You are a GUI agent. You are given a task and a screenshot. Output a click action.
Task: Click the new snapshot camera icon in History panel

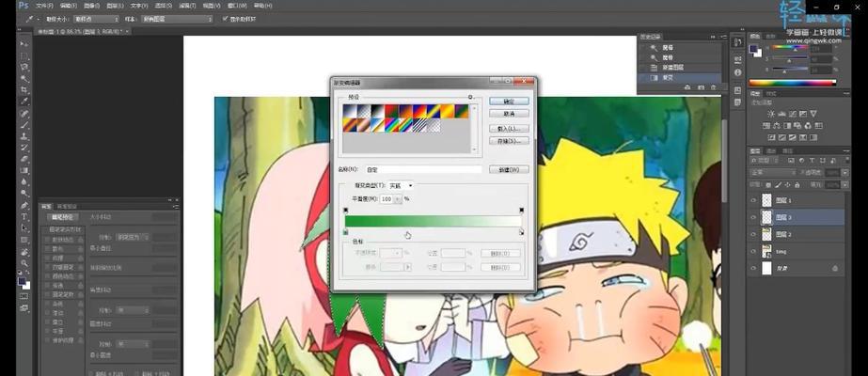701,87
